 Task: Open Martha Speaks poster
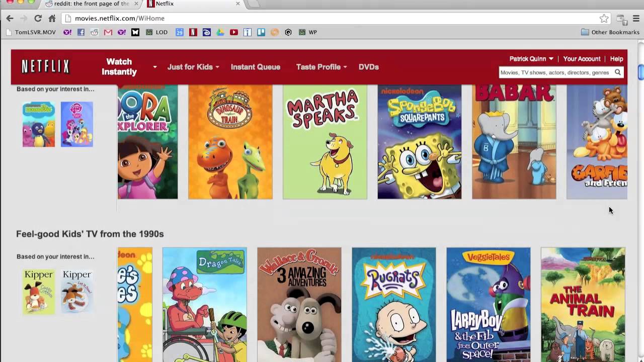coord(325,142)
